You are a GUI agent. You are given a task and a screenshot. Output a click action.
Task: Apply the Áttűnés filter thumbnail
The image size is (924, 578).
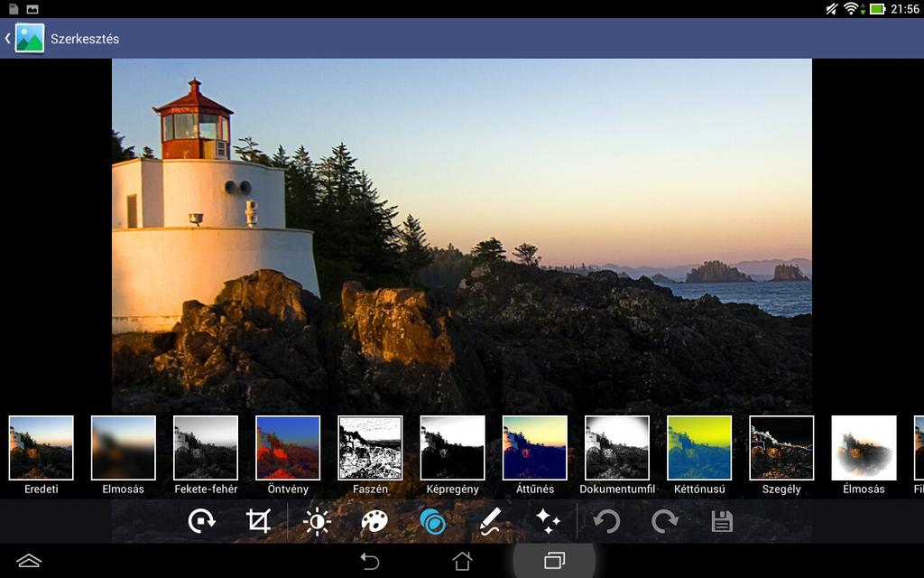coord(535,448)
